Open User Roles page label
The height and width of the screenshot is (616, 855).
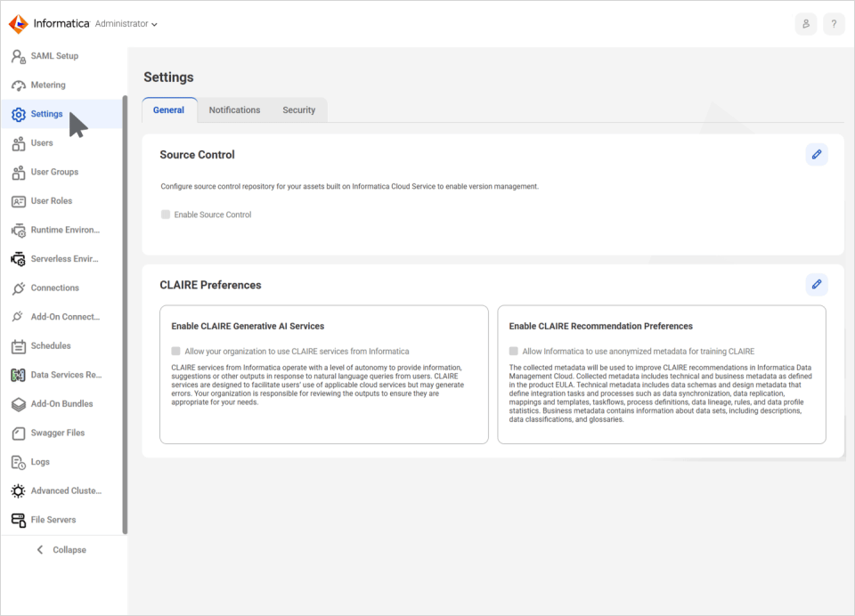click(x=52, y=200)
